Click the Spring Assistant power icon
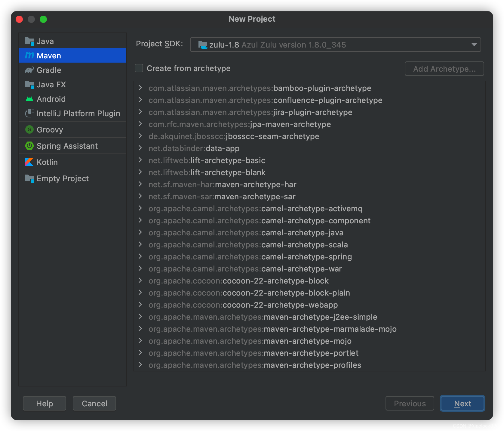The image size is (504, 431). 29,146
